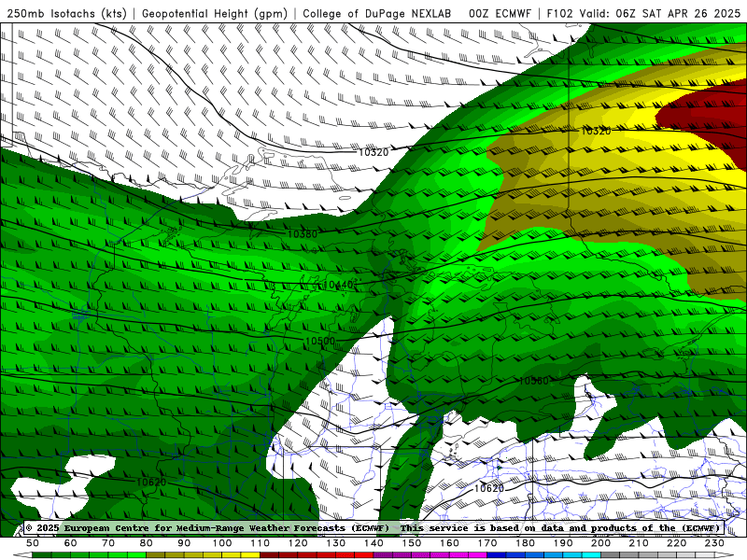Click the 140 knot color bar label
Viewport: 747px width, 560px height.
[373, 543]
